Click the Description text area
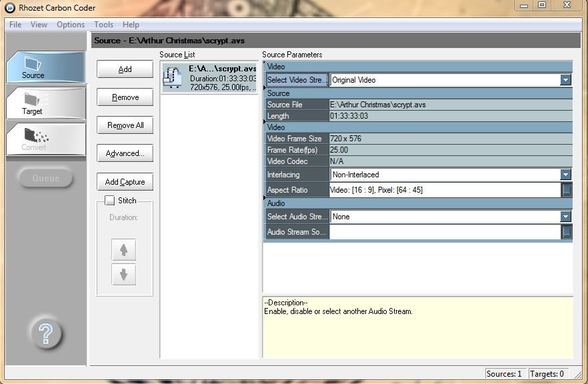This screenshot has width=588, height=384. 418,327
